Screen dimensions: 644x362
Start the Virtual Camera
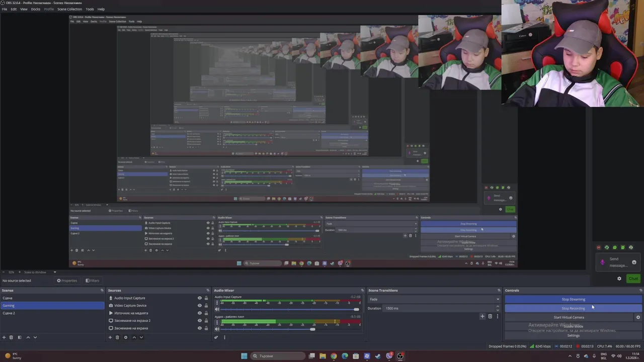569,317
